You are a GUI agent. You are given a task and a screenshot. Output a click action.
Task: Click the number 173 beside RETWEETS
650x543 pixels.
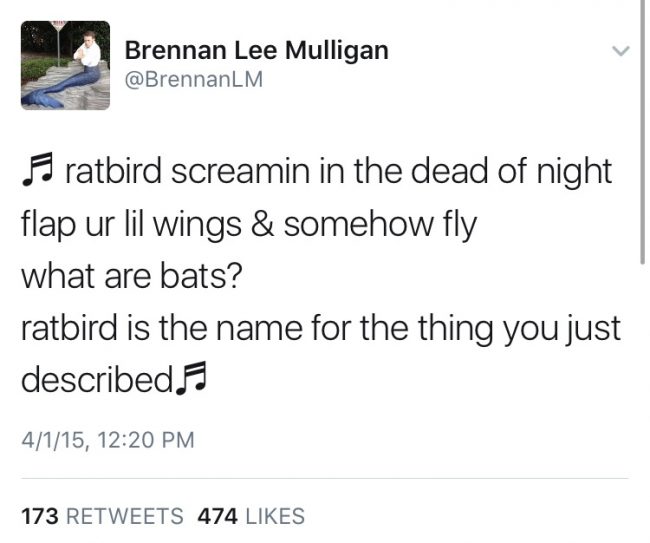(x=40, y=516)
